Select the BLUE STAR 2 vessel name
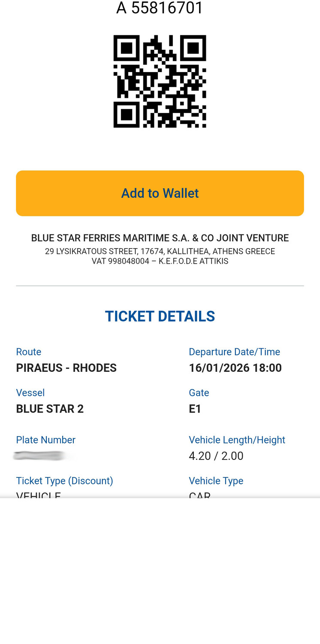Screen dimensions: 320x644 [x=50, y=409]
